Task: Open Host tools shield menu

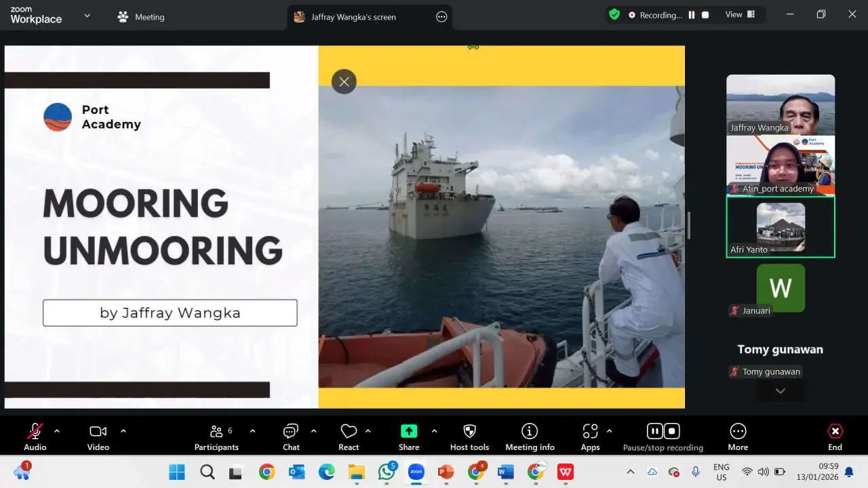Action: [x=469, y=436]
